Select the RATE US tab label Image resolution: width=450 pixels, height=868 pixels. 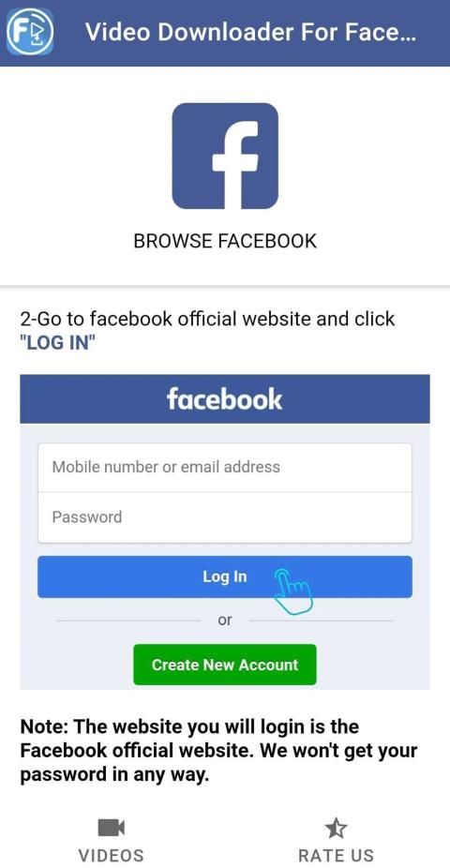pyautogui.click(x=336, y=855)
